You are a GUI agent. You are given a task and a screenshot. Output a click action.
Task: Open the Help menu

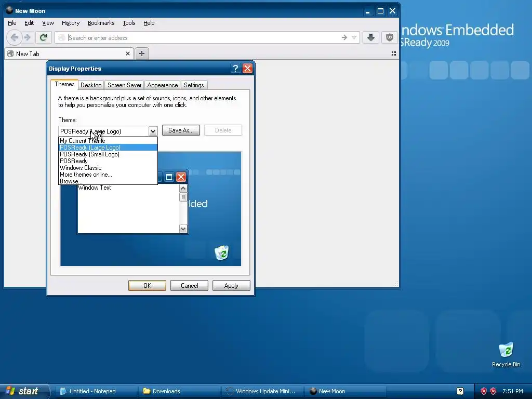(149, 23)
